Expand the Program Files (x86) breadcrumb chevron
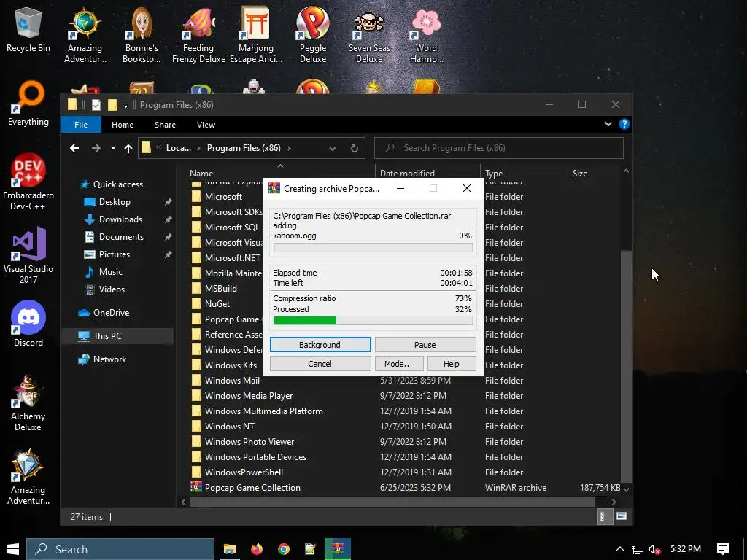Image resolution: width=747 pixels, height=560 pixels. pyautogui.click(x=289, y=148)
